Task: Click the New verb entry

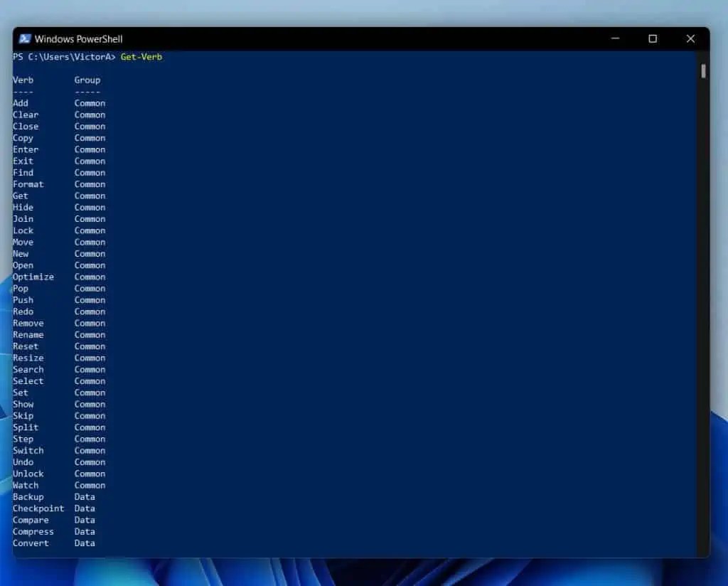Action: [x=21, y=254]
